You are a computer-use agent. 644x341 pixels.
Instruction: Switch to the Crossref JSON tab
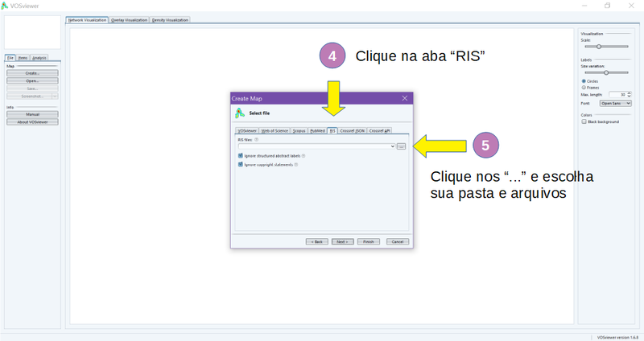click(x=353, y=130)
